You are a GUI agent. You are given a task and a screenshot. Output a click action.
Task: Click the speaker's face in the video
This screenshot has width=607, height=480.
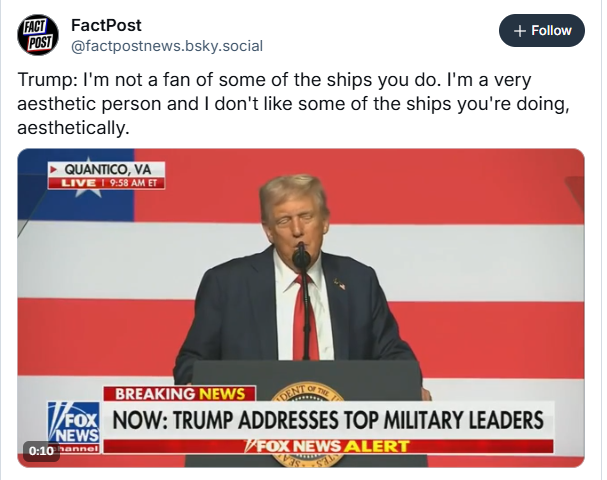click(x=295, y=220)
